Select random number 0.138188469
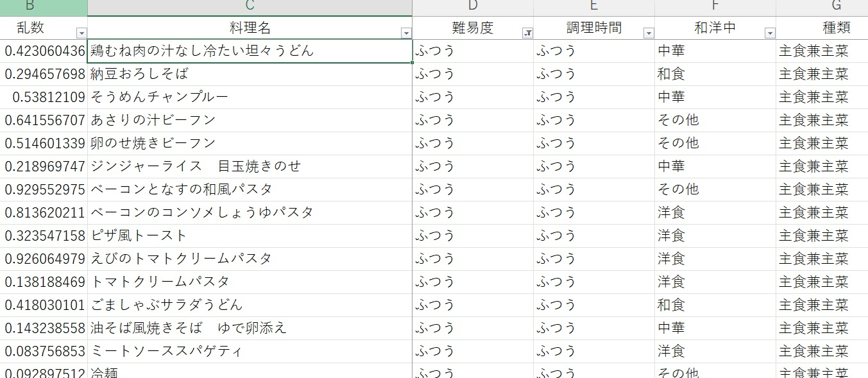Viewport: 868px width, 378px height. (x=44, y=282)
